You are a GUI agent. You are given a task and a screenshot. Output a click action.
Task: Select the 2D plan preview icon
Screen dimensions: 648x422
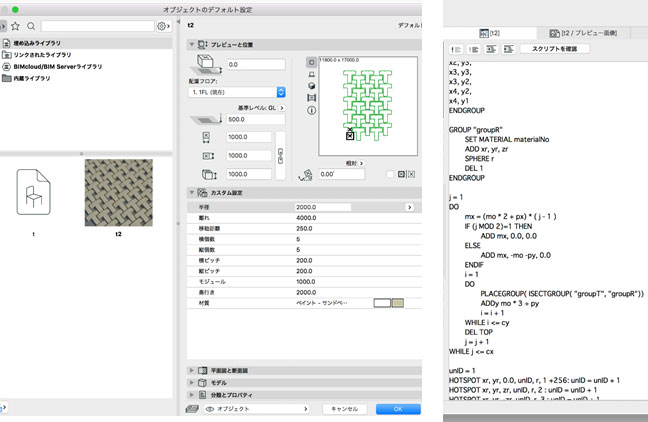tap(310, 62)
